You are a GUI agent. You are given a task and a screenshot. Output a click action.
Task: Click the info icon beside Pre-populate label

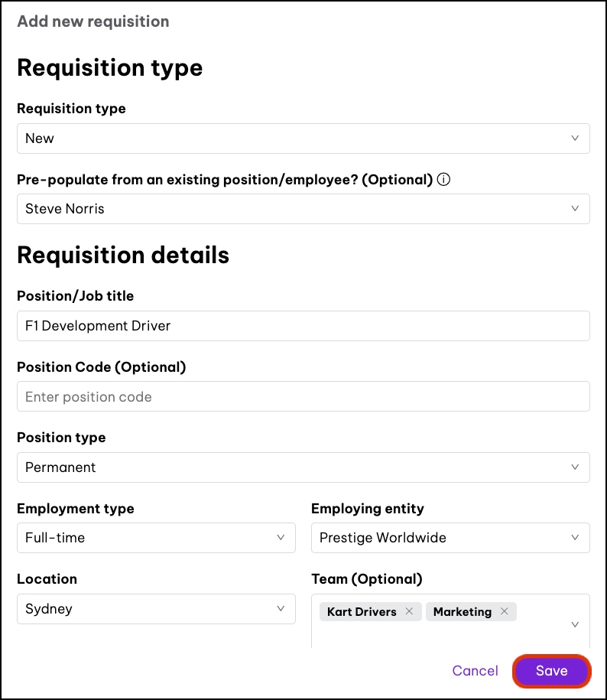click(443, 180)
